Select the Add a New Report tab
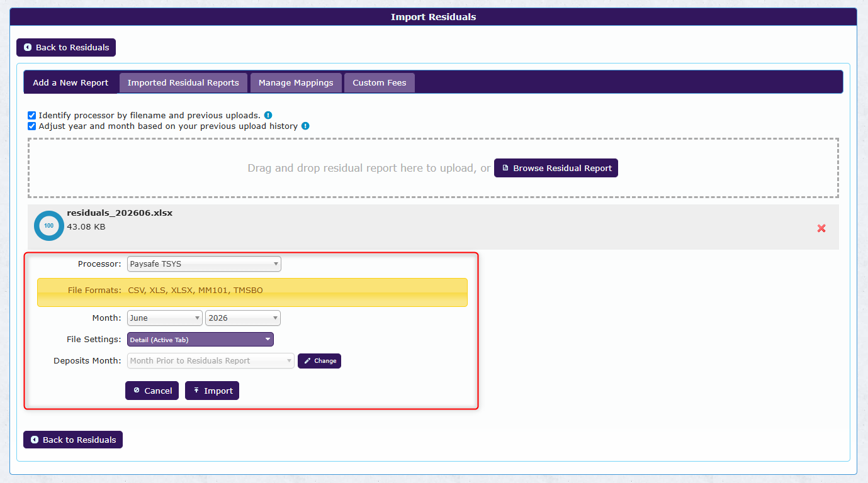Viewport: 868px width, 483px height. (x=70, y=82)
